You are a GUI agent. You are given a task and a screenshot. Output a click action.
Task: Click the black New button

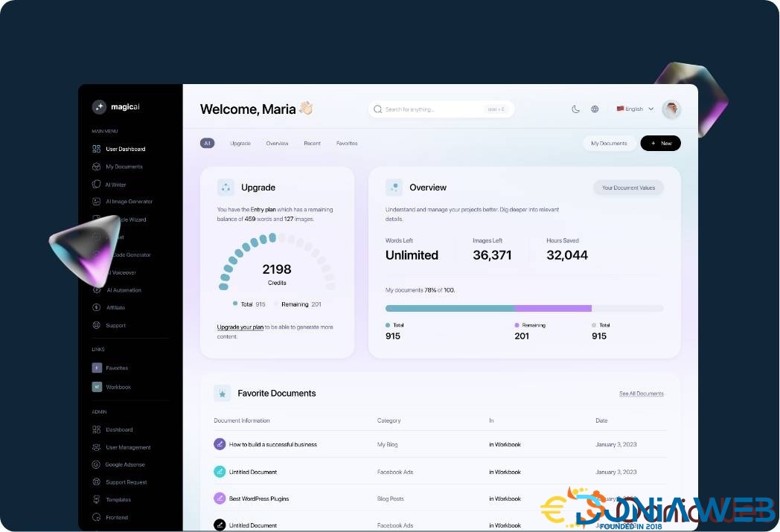660,143
